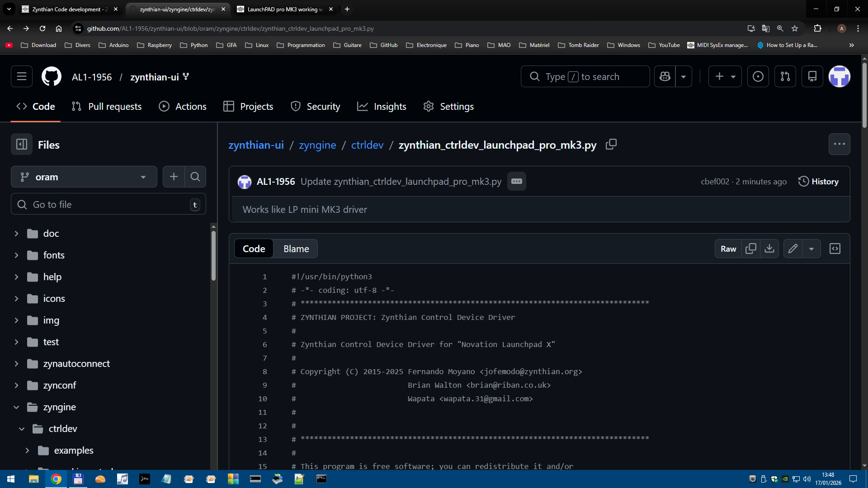Add file plus button in sidebar
The width and height of the screenshot is (868, 488).
tap(174, 177)
